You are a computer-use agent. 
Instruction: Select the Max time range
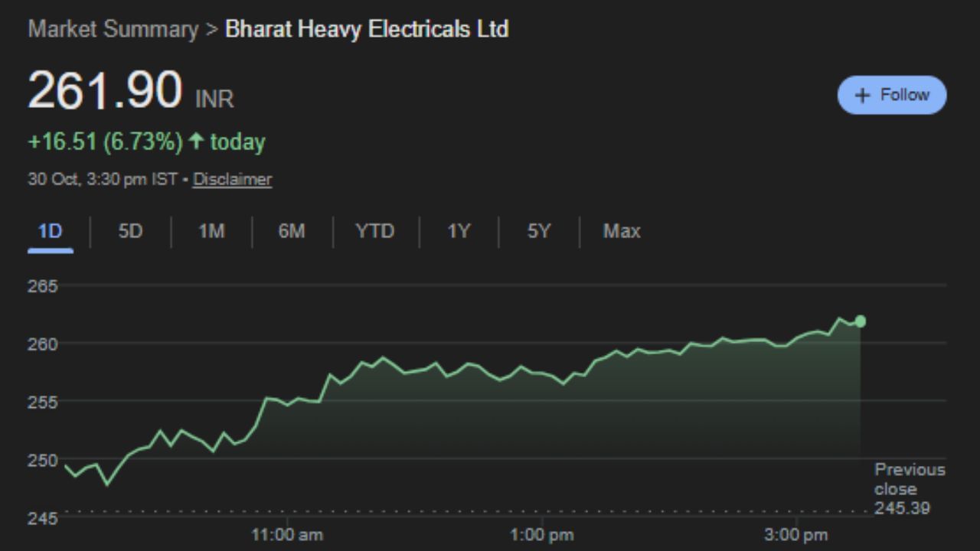click(x=621, y=231)
